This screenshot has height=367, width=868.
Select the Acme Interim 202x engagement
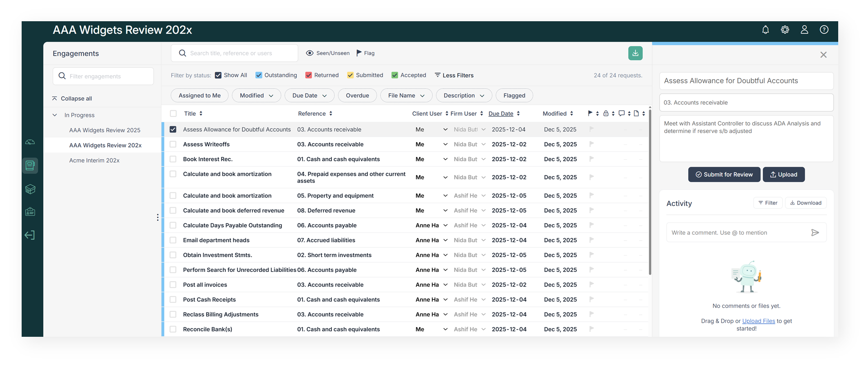(x=94, y=160)
